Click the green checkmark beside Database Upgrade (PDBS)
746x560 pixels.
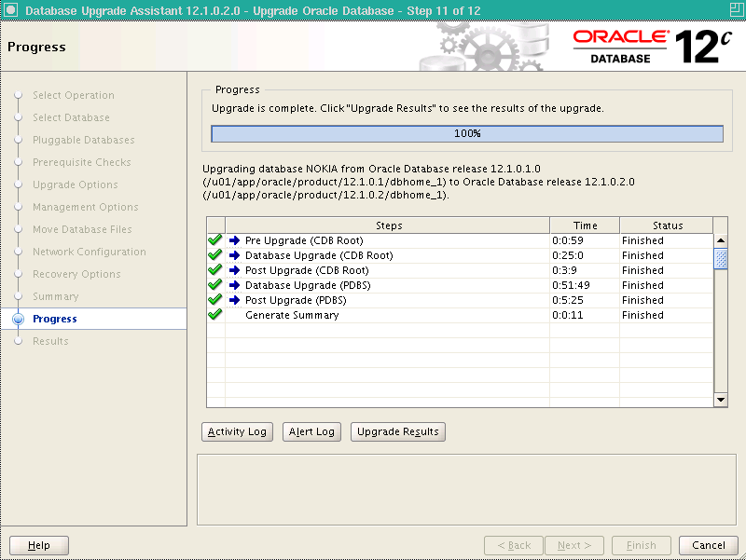pos(215,284)
